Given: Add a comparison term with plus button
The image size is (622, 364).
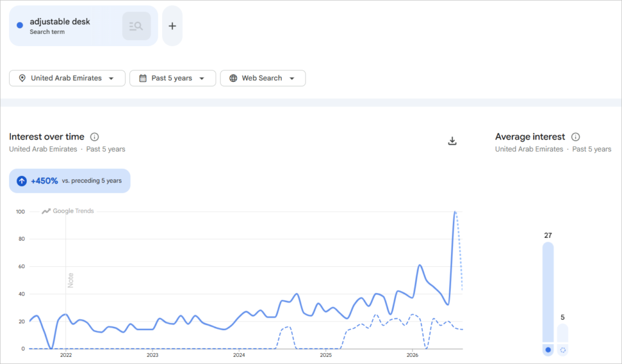Looking at the screenshot, I should (172, 26).
